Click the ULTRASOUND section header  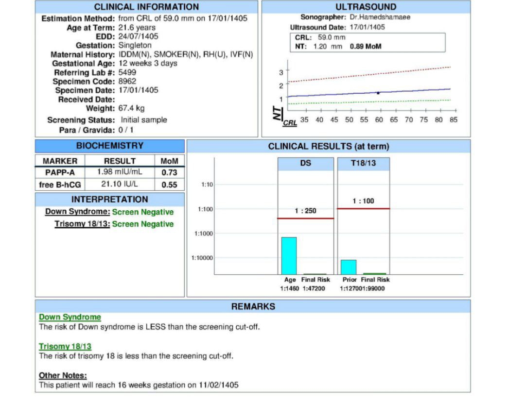tap(366, 7)
